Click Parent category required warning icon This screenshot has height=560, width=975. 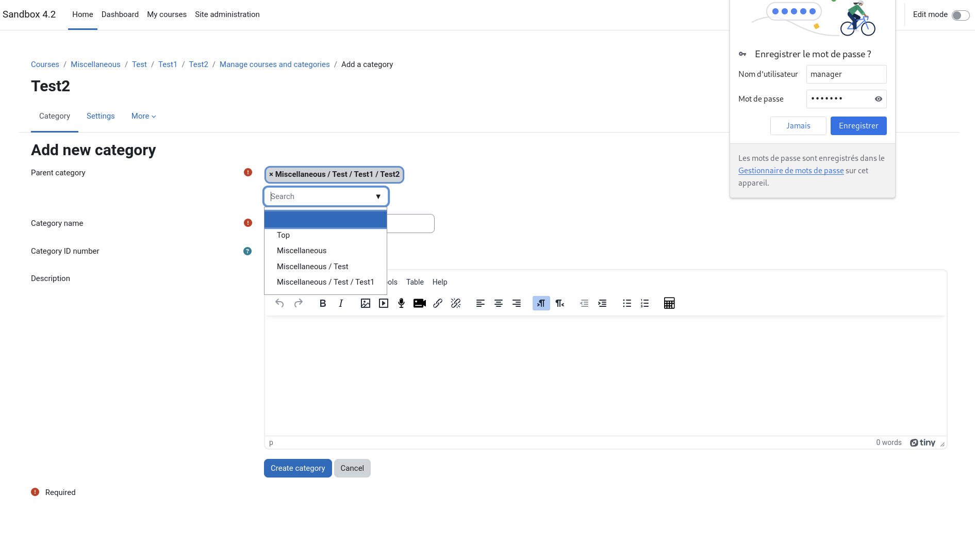tap(248, 172)
